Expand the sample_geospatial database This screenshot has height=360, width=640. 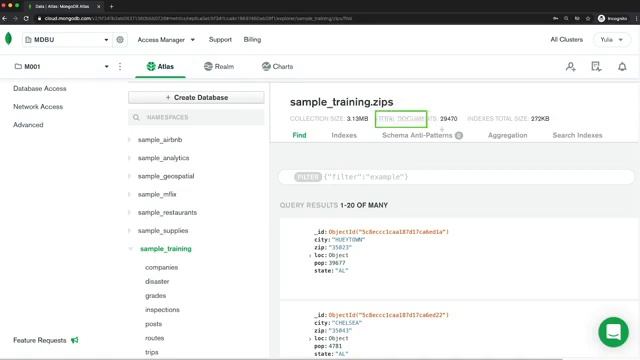130,176
